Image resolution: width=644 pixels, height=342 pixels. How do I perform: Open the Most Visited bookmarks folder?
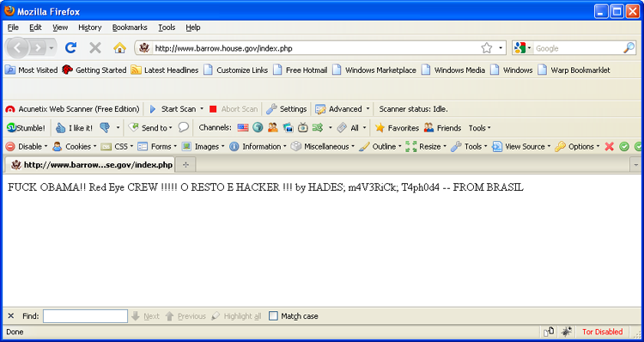pos(32,70)
